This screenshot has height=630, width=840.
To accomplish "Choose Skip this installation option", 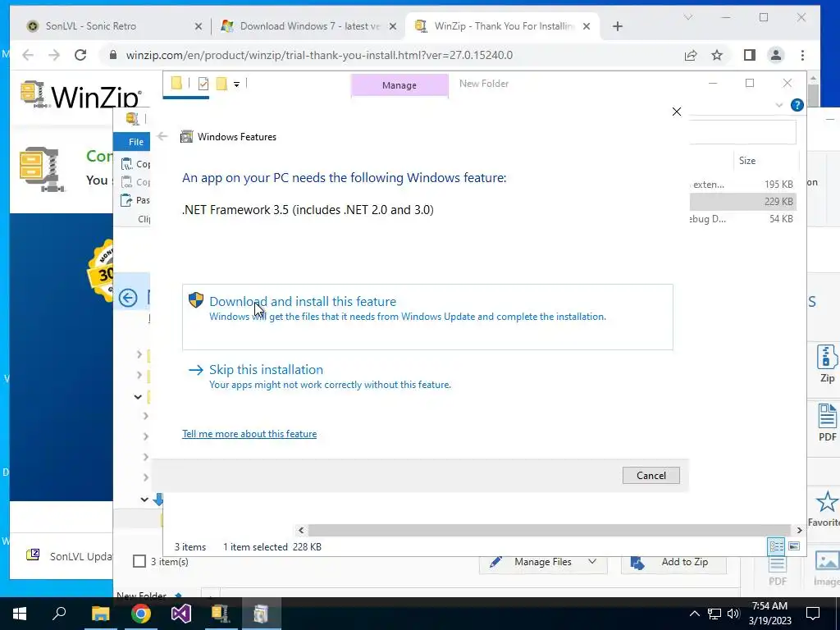I will [319, 377].
